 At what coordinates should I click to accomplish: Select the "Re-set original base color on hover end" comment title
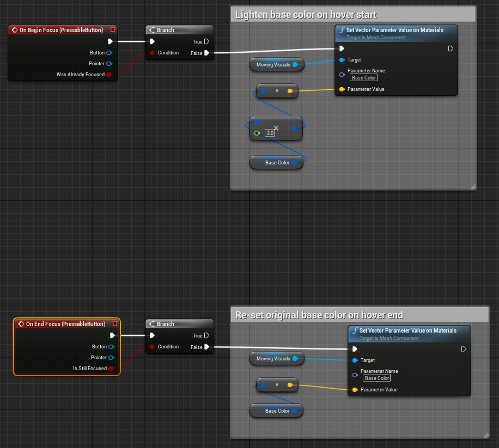pyautogui.click(x=319, y=315)
